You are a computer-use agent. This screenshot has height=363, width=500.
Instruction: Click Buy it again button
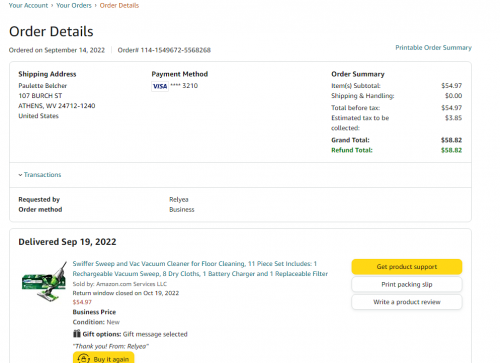[103, 358]
